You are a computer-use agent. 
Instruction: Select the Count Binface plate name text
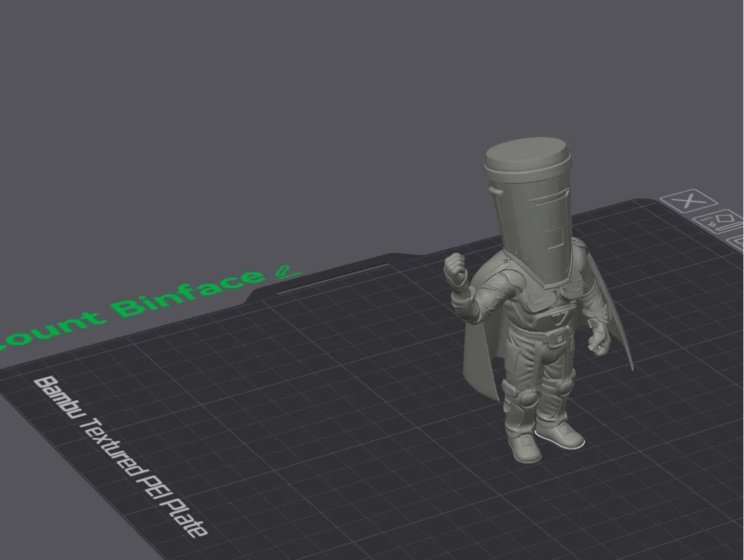[x=132, y=309]
